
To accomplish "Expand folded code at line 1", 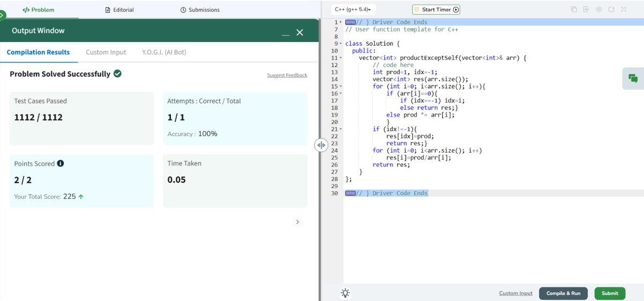I will point(340,22).
